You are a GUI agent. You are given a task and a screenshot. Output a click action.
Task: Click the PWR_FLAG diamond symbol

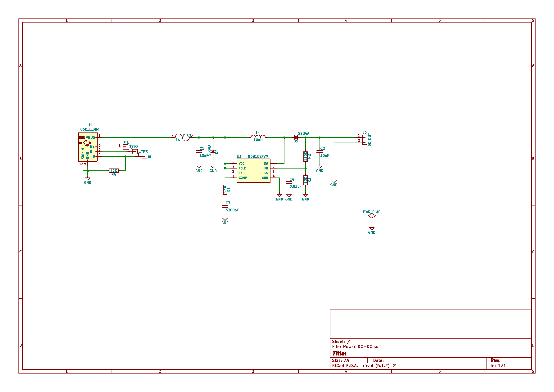coord(372,216)
